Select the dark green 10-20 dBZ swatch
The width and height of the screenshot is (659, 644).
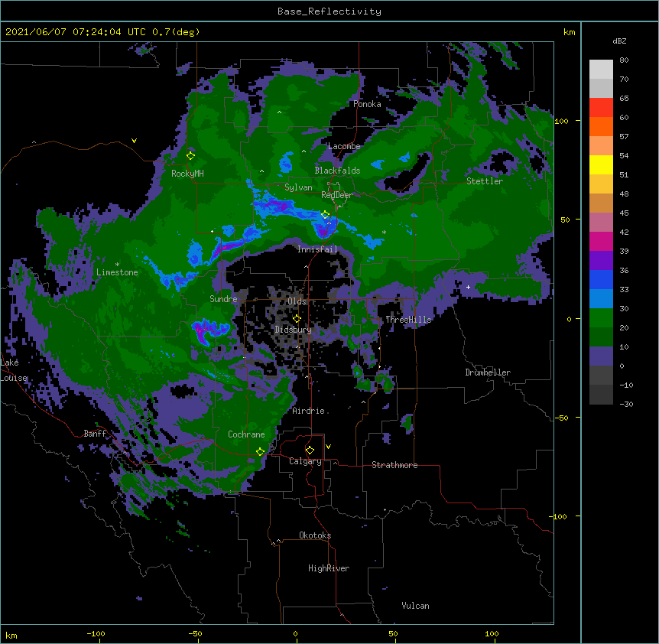[x=601, y=337]
